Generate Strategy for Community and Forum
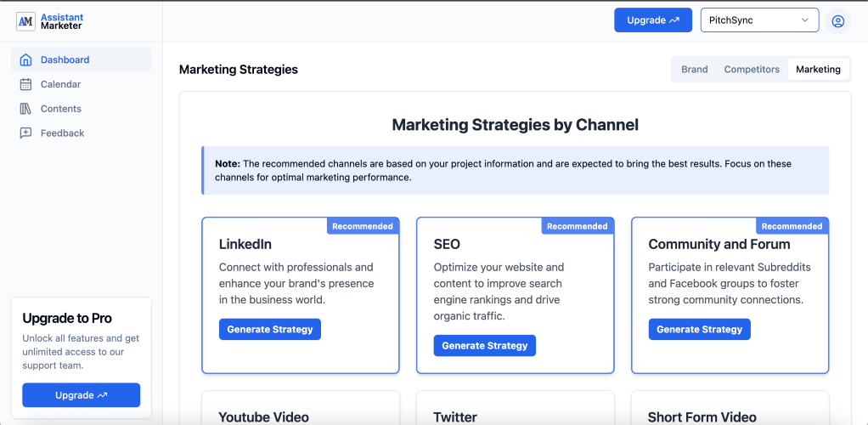The height and width of the screenshot is (425, 868). (x=700, y=329)
